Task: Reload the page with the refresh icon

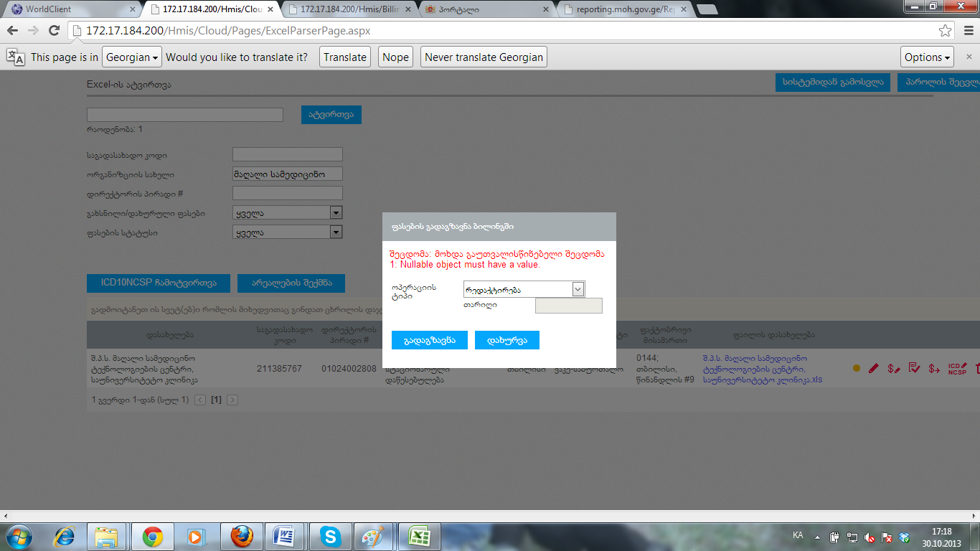Action: [54, 31]
